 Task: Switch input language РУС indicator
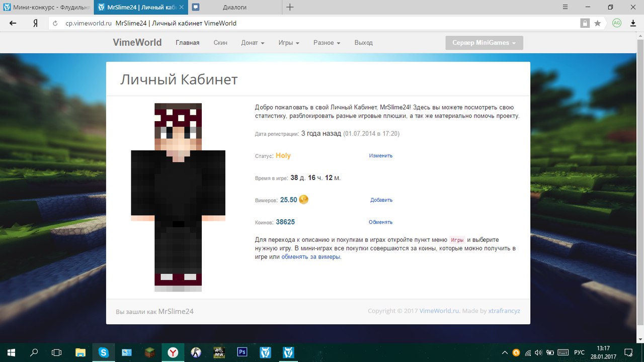tap(579, 352)
